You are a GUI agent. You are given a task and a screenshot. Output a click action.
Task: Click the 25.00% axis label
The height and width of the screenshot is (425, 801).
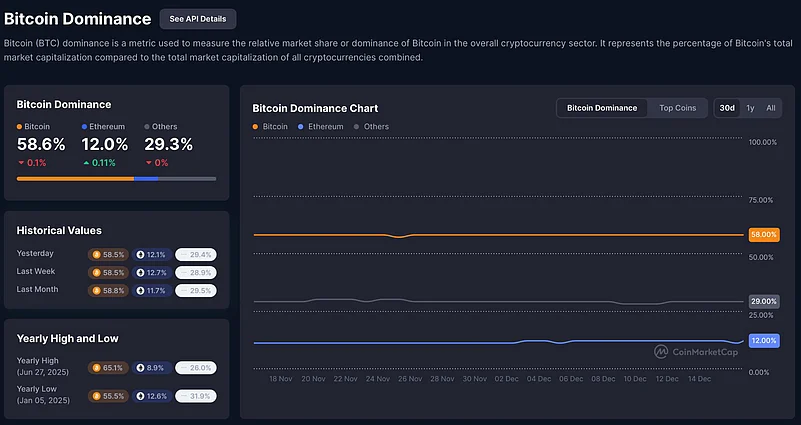[x=761, y=315]
